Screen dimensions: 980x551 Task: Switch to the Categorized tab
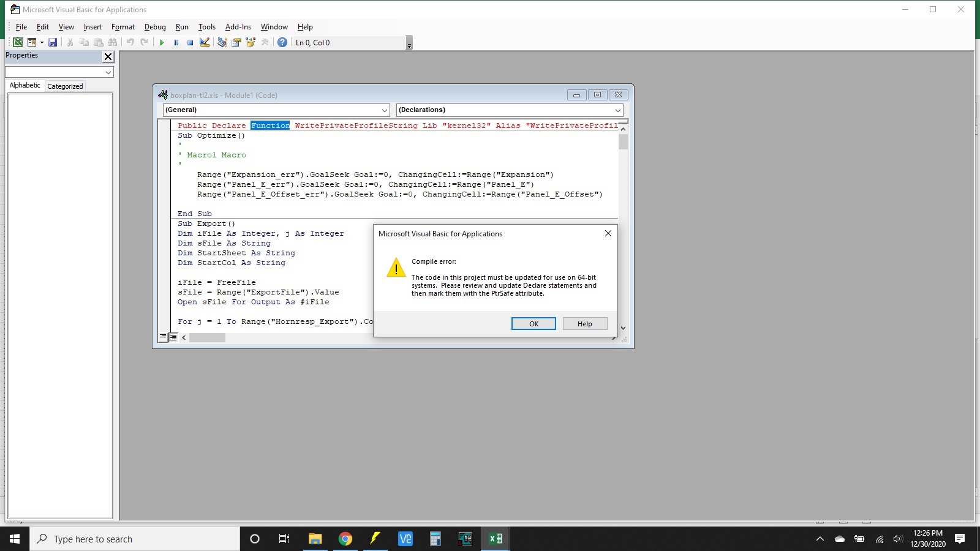coord(65,86)
